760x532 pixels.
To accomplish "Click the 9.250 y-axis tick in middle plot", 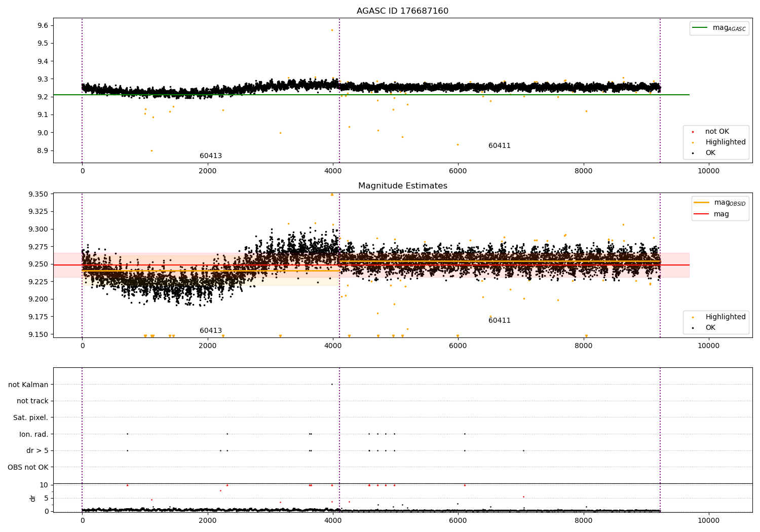I will click(39, 264).
